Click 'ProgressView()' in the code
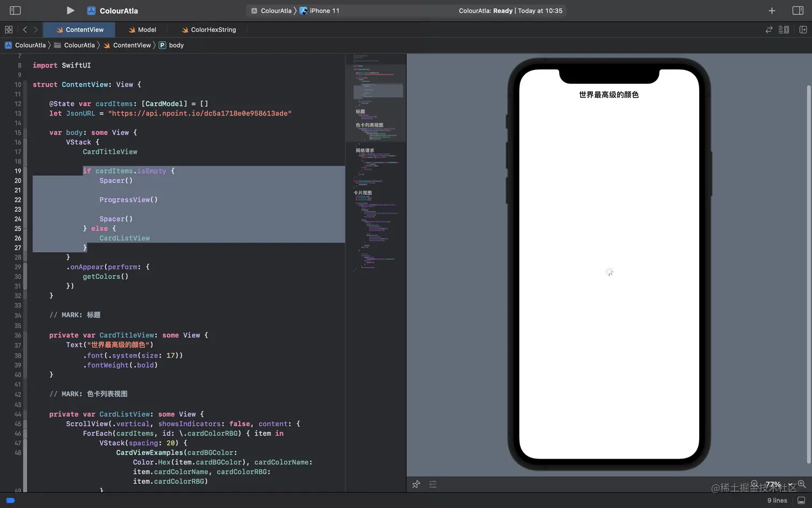 (x=128, y=200)
